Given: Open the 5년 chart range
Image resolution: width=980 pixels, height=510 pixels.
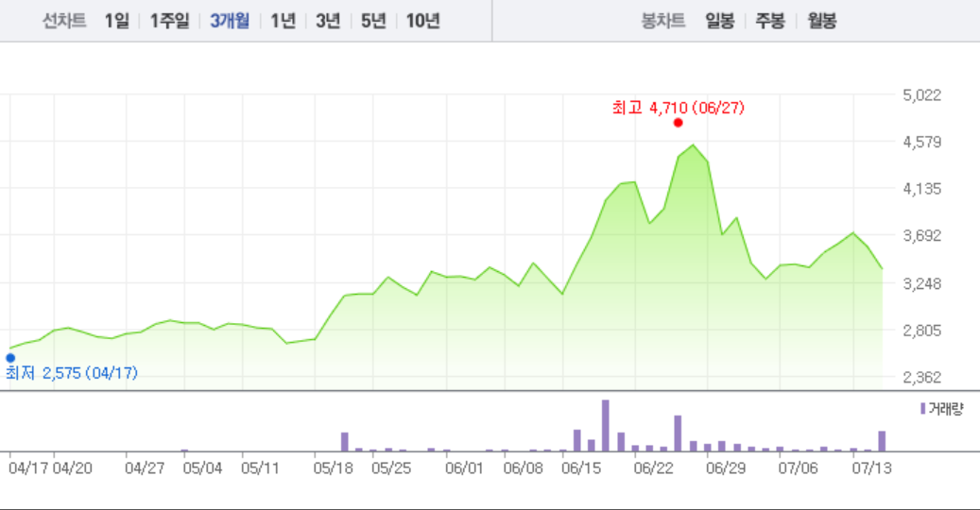Looking at the screenshot, I should [x=373, y=21].
